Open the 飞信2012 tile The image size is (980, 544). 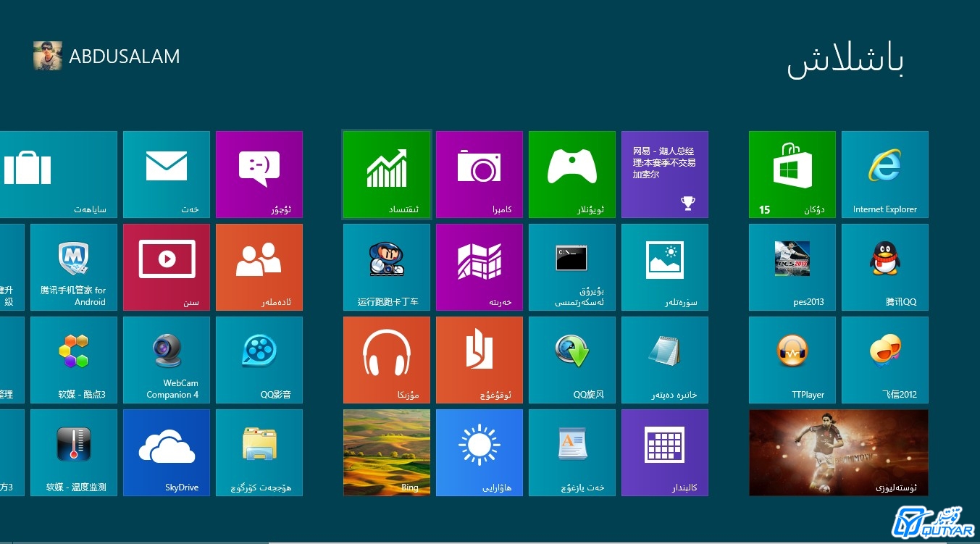885,360
